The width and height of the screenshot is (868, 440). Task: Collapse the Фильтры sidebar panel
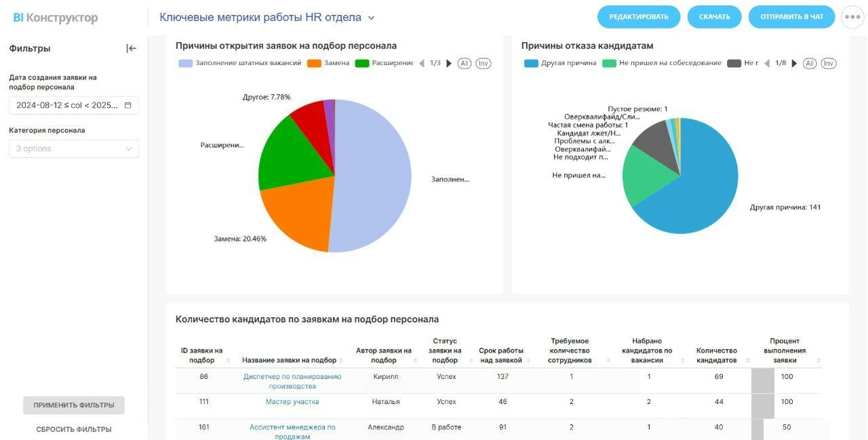point(132,48)
